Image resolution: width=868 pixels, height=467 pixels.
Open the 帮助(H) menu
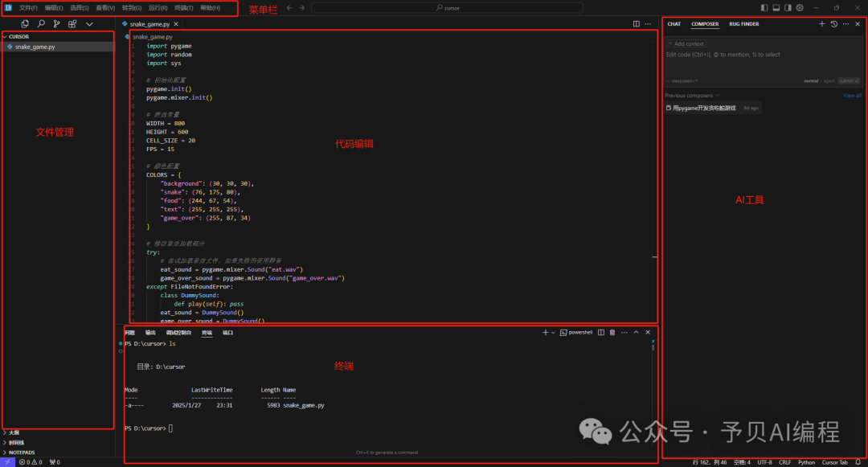coord(210,8)
